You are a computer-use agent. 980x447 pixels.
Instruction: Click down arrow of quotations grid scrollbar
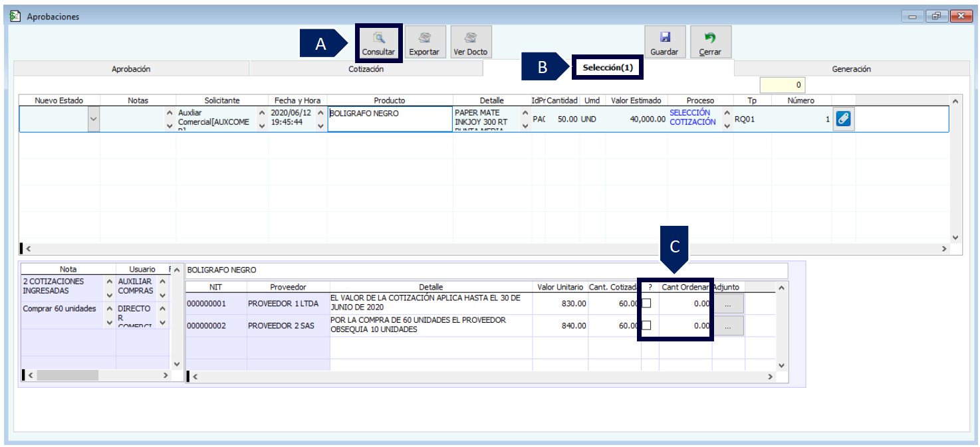pos(781,365)
